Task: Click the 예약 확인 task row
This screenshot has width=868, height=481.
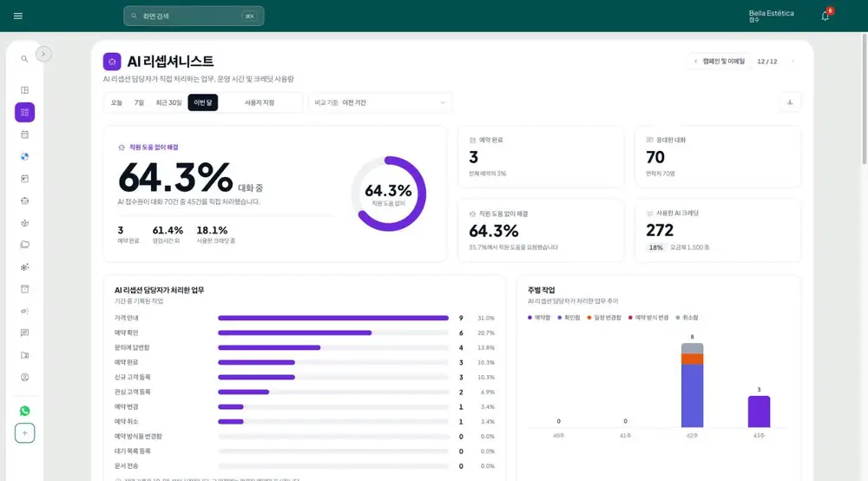Action: [x=305, y=333]
